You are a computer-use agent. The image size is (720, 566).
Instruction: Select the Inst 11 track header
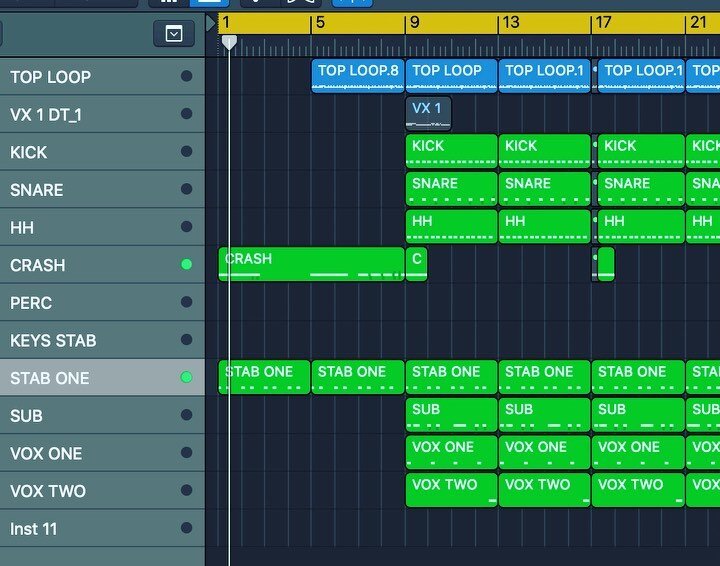(102, 528)
